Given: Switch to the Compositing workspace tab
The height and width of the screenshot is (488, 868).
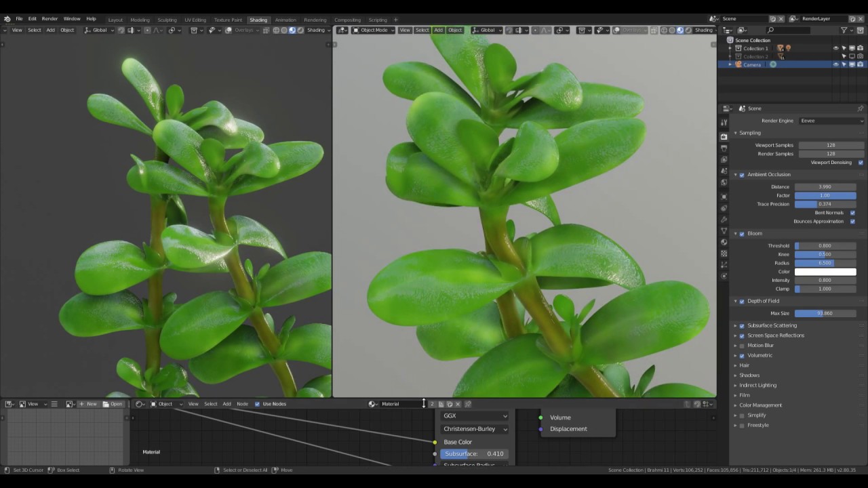Looking at the screenshot, I should coord(347,20).
